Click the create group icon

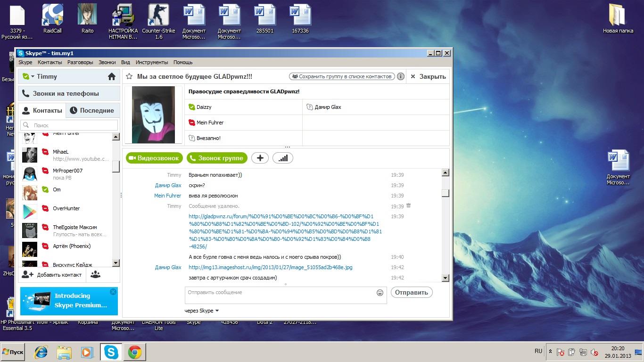pos(96,274)
